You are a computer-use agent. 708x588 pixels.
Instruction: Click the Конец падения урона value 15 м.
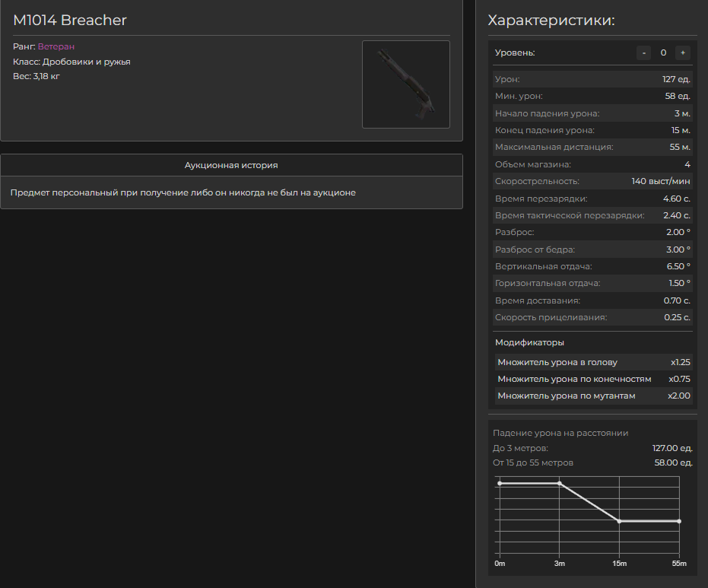point(681,131)
